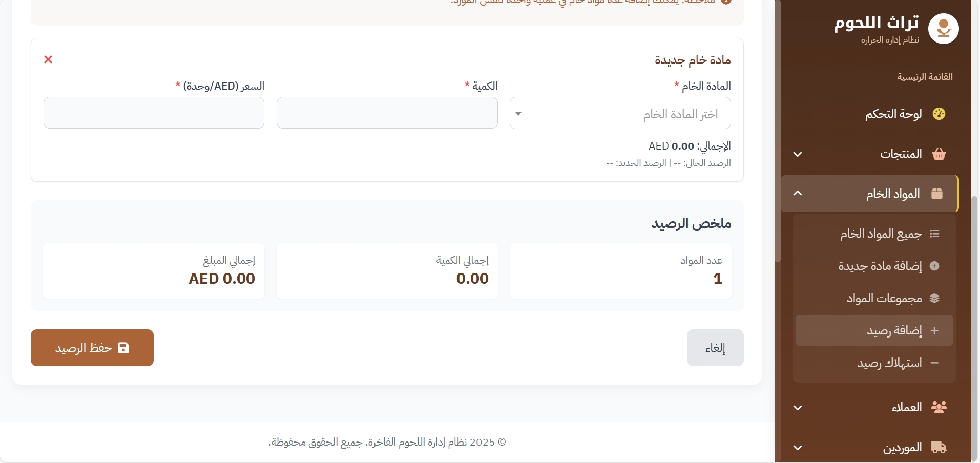Viewport: 980px width, 463px height.
Task: Select 'استهلاك رصيد' in the sidebar
Action: point(889,363)
